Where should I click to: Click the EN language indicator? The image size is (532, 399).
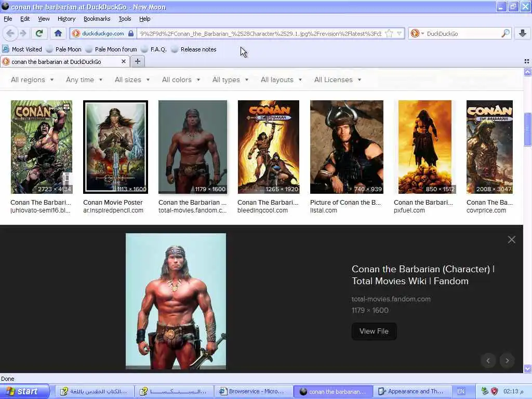(x=461, y=391)
